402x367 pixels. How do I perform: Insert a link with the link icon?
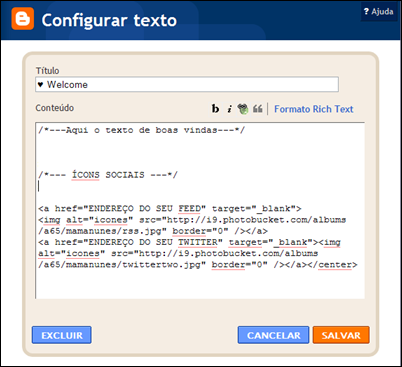pyautogui.click(x=243, y=109)
